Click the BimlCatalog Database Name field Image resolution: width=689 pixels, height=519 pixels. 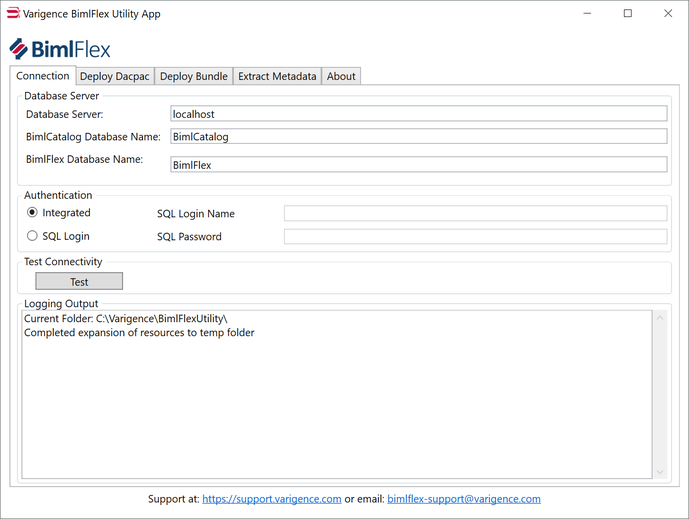click(x=419, y=136)
